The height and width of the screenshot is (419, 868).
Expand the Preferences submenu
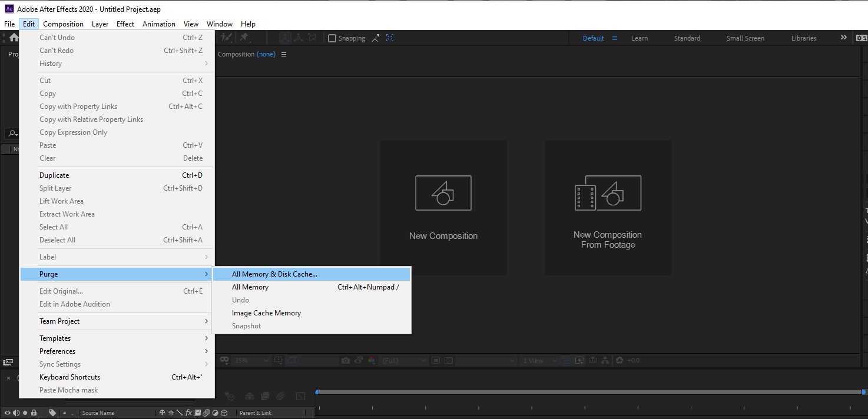(x=118, y=351)
